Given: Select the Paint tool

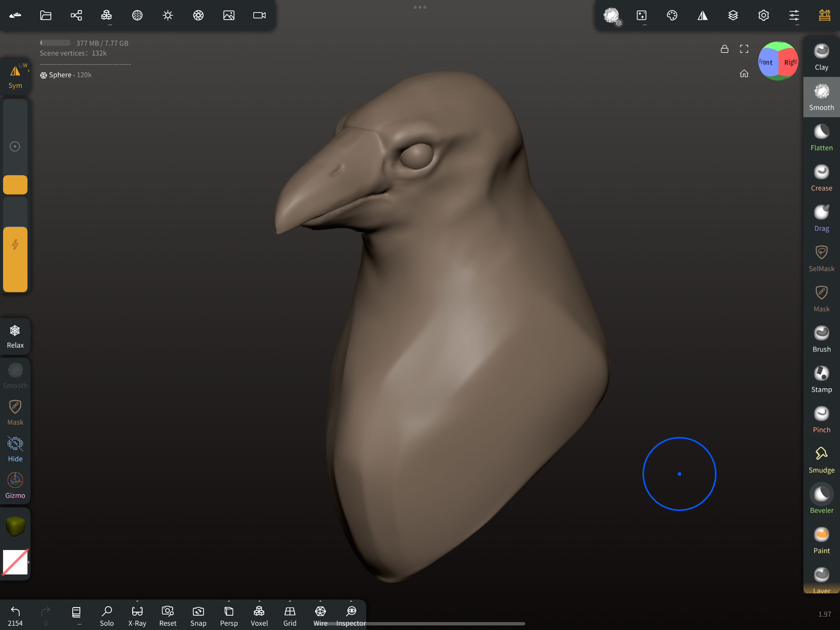Looking at the screenshot, I should pos(821,540).
